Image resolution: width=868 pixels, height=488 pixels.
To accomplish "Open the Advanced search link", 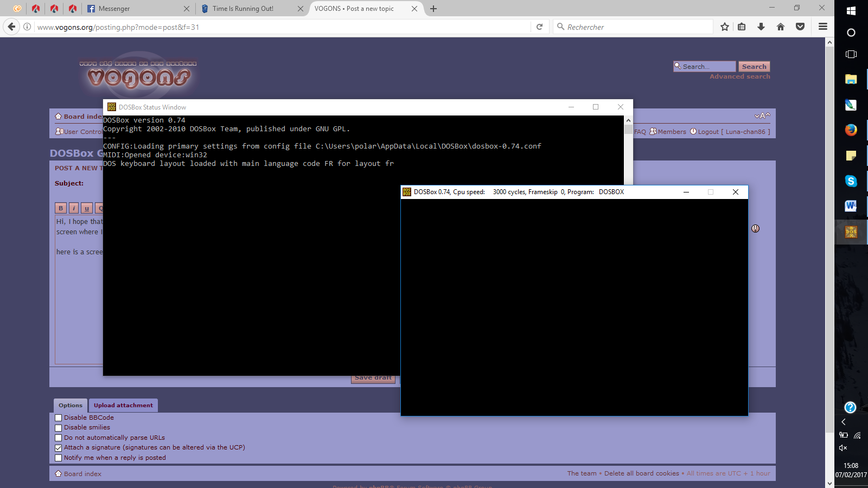I will coord(740,76).
